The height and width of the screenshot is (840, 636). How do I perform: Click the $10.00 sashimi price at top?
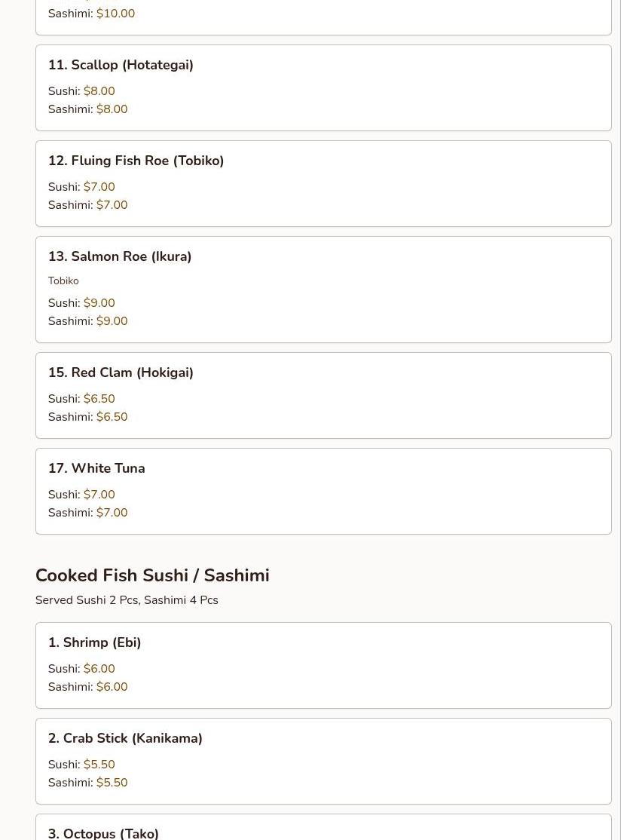pos(115,14)
